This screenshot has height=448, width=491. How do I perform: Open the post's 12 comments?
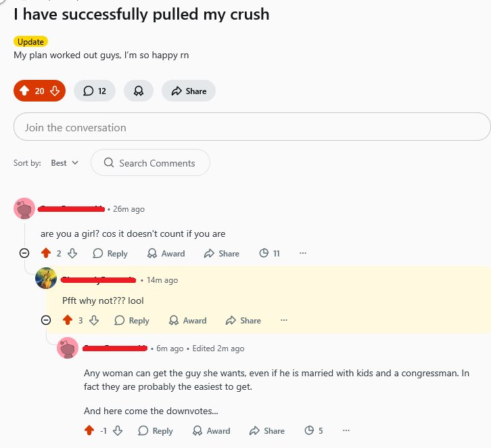tap(95, 91)
